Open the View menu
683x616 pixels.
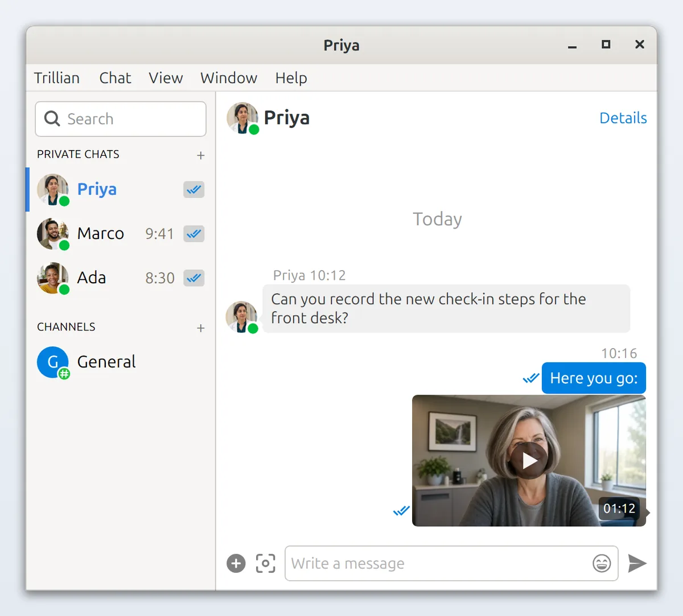pyautogui.click(x=166, y=78)
